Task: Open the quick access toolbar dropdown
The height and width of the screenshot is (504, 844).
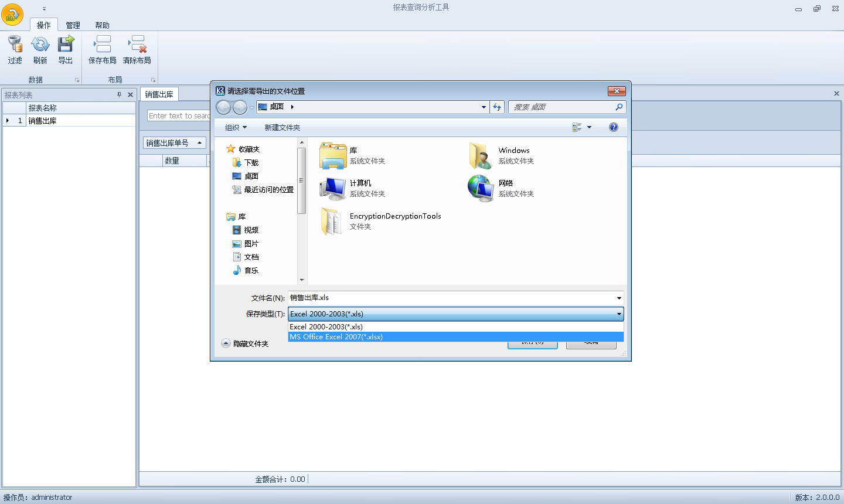Action: (44, 9)
